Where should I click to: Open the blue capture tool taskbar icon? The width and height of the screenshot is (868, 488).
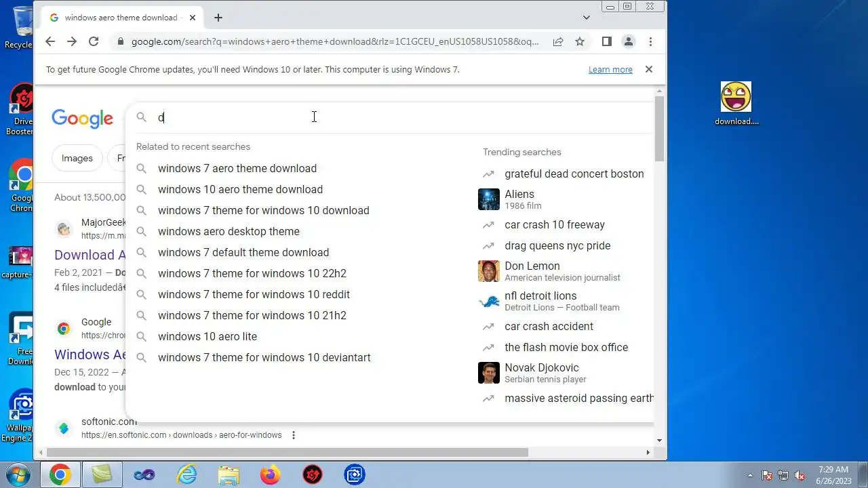point(354,474)
